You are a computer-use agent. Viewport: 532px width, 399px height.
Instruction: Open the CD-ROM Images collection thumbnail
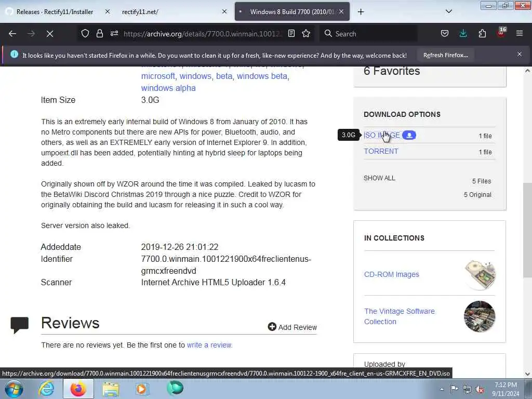click(480, 275)
